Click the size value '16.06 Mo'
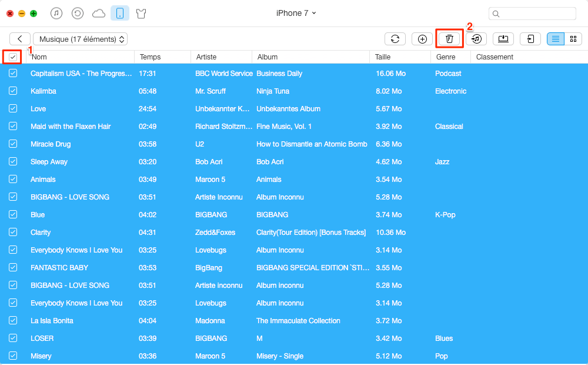Screen dimensions: 588x365 pos(391,74)
